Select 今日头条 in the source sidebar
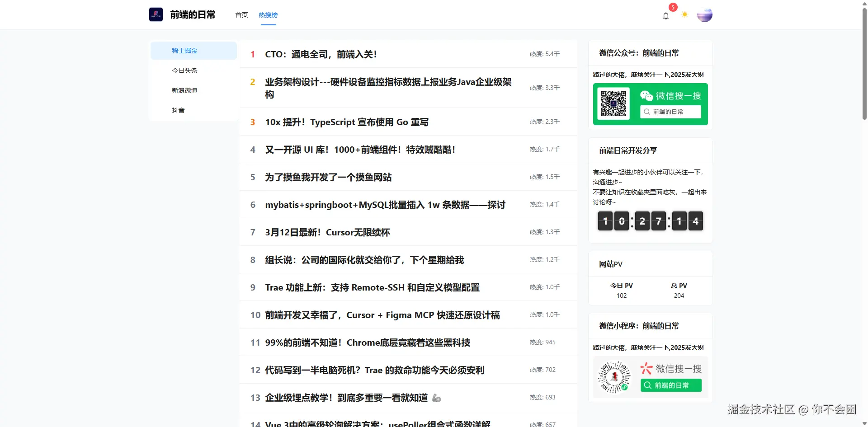Image resolution: width=868 pixels, height=427 pixels. [x=184, y=70]
